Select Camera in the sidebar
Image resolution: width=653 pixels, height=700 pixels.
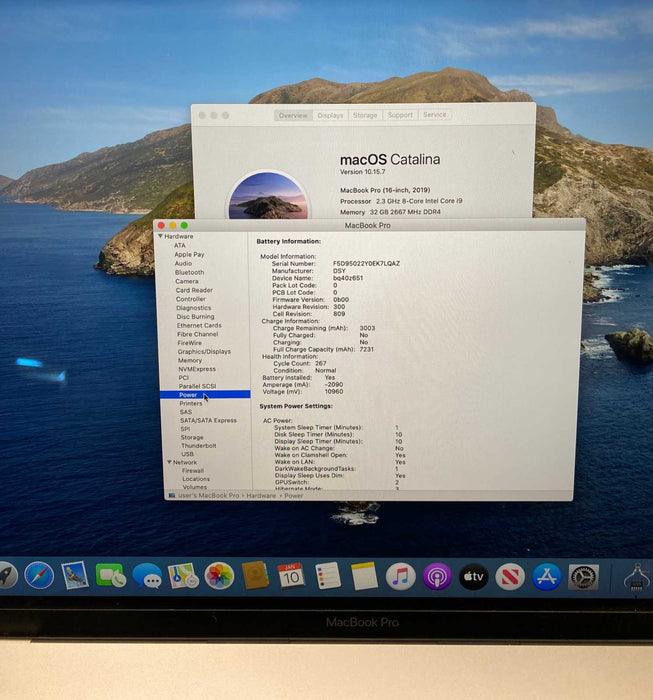pyautogui.click(x=187, y=281)
